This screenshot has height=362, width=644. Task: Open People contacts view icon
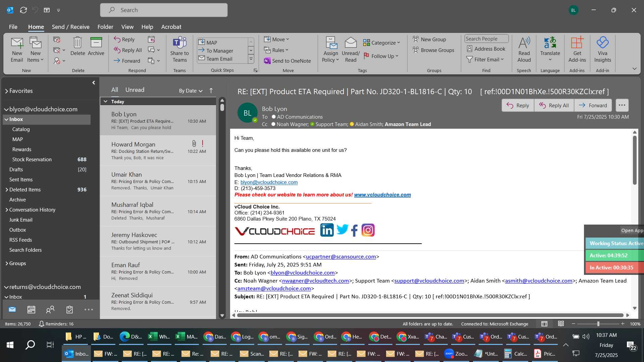tap(50, 309)
